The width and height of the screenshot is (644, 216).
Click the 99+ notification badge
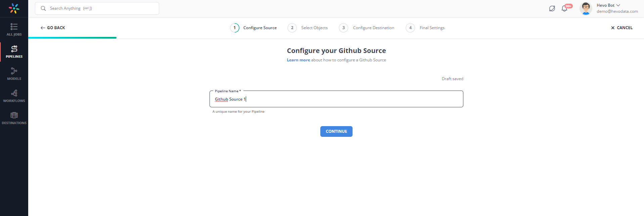(x=568, y=6)
